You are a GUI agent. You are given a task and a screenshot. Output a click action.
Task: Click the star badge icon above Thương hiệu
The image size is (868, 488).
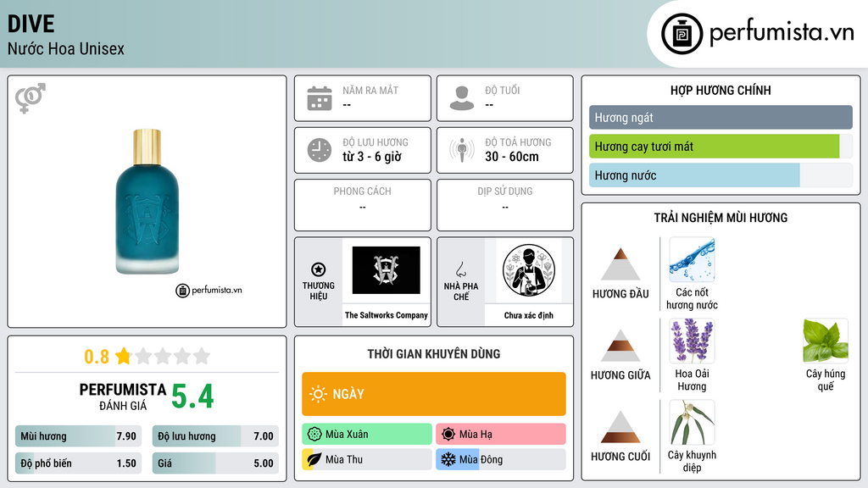click(319, 269)
